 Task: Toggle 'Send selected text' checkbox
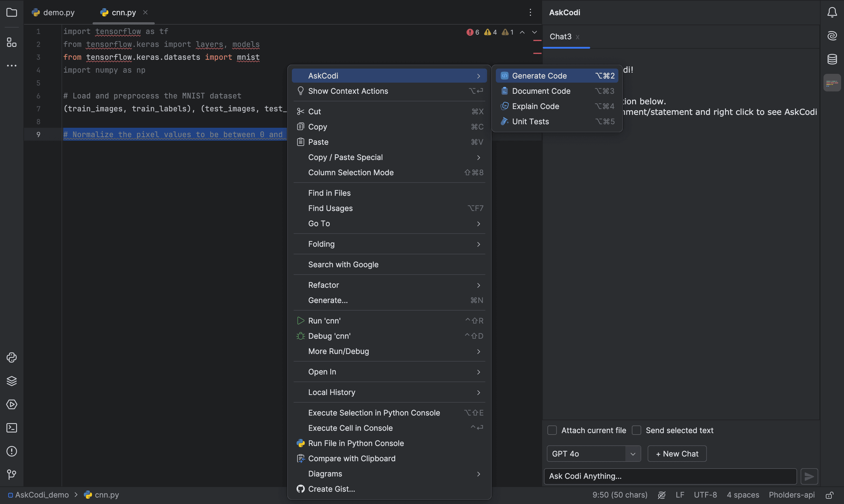click(x=636, y=430)
